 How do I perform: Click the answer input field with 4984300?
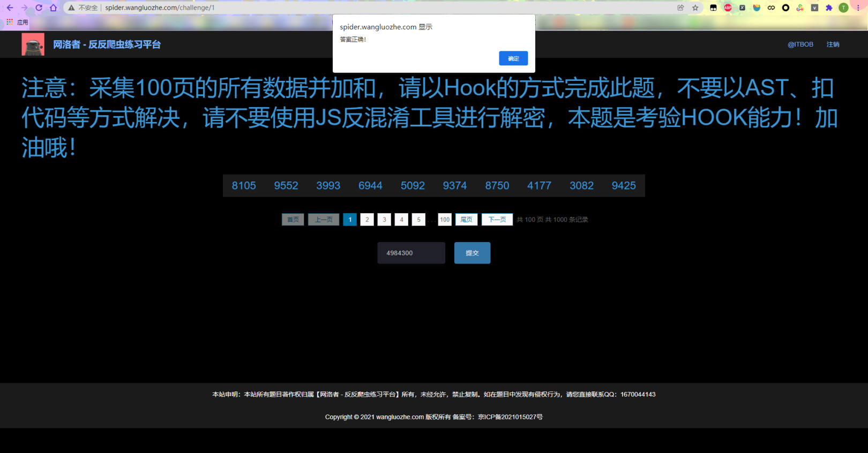click(x=411, y=253)
